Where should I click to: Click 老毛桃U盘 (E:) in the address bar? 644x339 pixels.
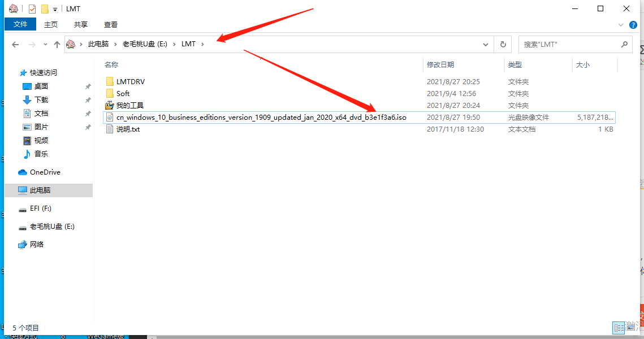coord(145,44)
